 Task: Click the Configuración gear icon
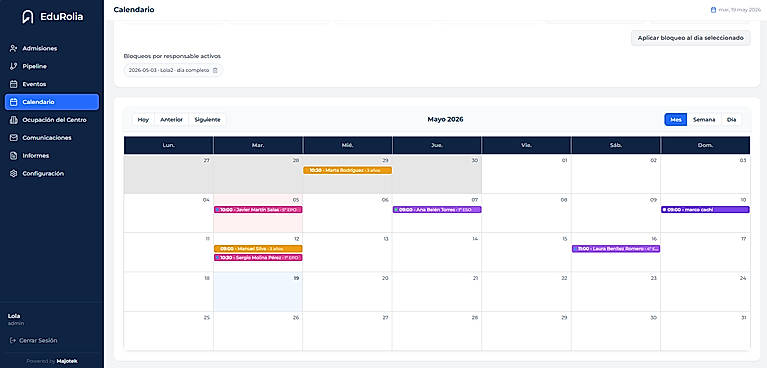pyautogui.click(x=14, y=173)
